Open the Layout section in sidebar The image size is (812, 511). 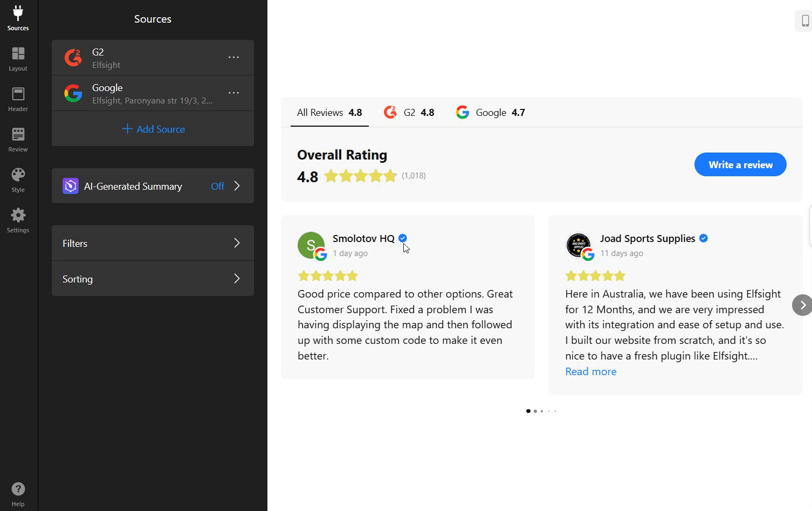(18, 59)
